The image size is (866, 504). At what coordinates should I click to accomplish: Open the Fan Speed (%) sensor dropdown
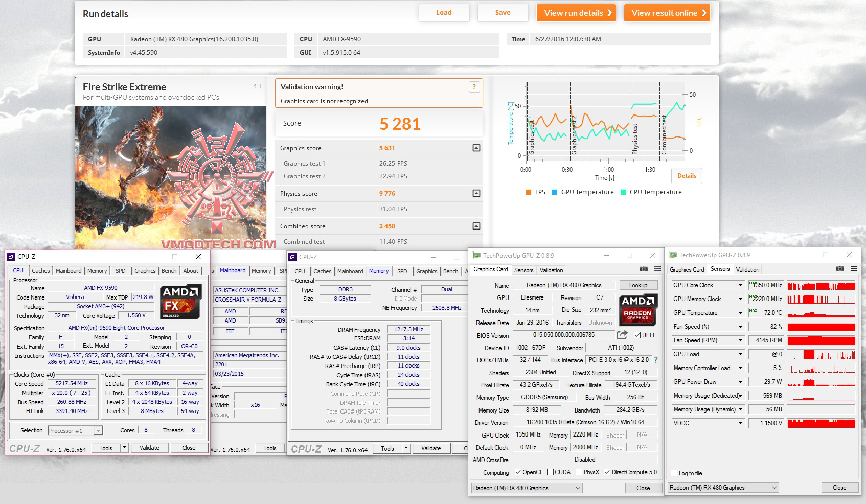click(740, 327)
